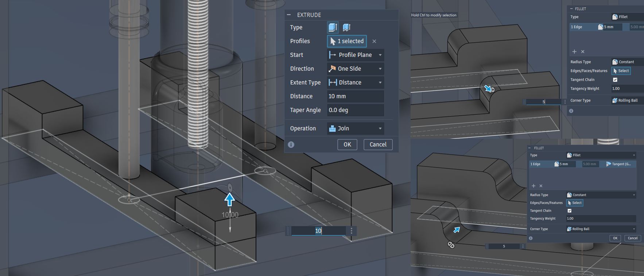This screenshot has height=276, width=644.
Task: Click the Tangency Weight field in the cropped Fillet dialog
Action: pos(627,88)
